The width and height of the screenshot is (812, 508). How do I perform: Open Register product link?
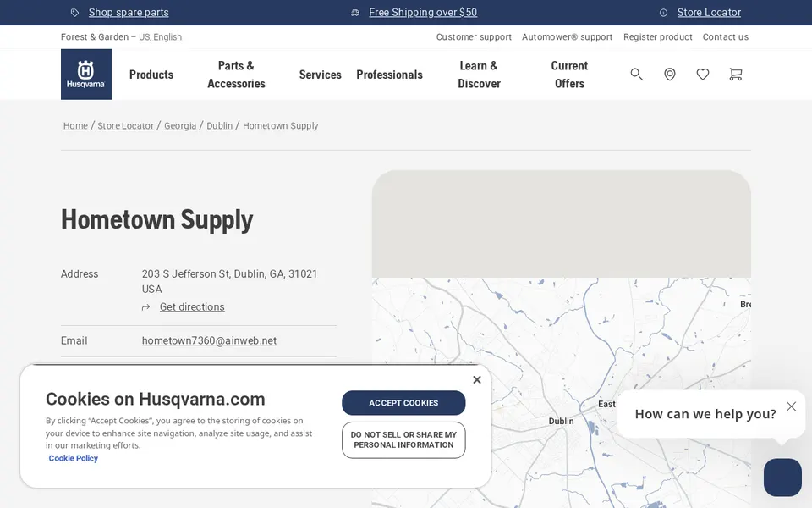point(658,36)
